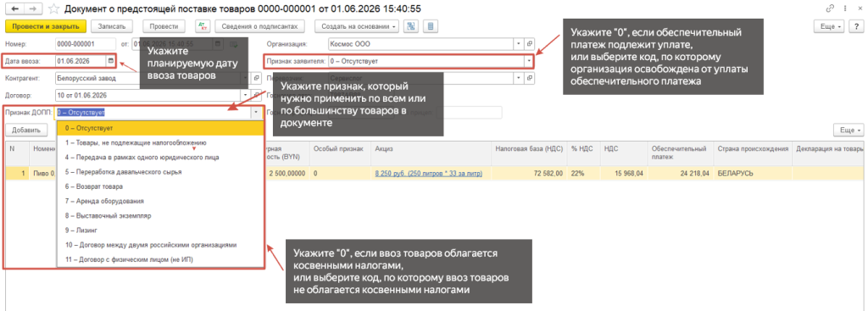Click the Дата ввоза field 01.06.2026

pyautogui.click(x=81, y=61)
